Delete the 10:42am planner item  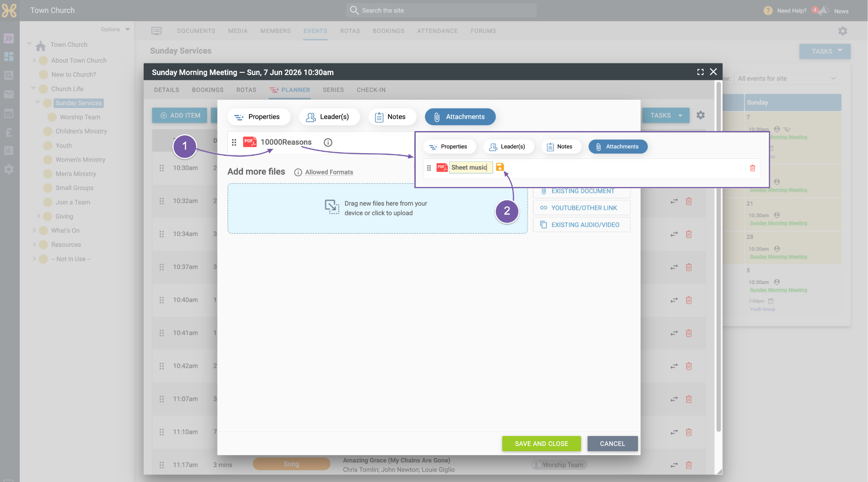[689, 366]
